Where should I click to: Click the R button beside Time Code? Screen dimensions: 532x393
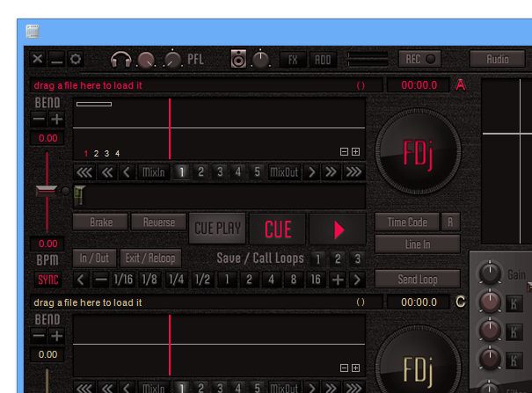click(450, 222)
